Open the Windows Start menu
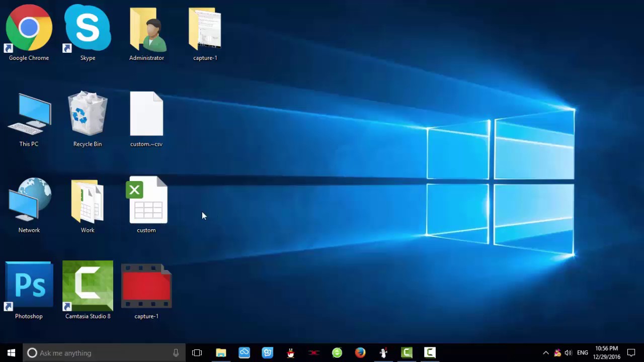The width and height of the screenshot is (644, 362). pyautogui.click(x=11, y=353)
